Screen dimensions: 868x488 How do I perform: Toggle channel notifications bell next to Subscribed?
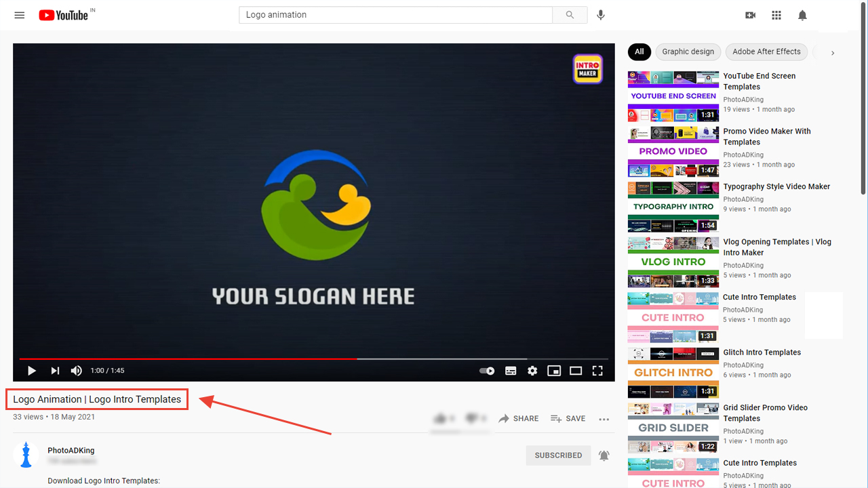[604, 455]
